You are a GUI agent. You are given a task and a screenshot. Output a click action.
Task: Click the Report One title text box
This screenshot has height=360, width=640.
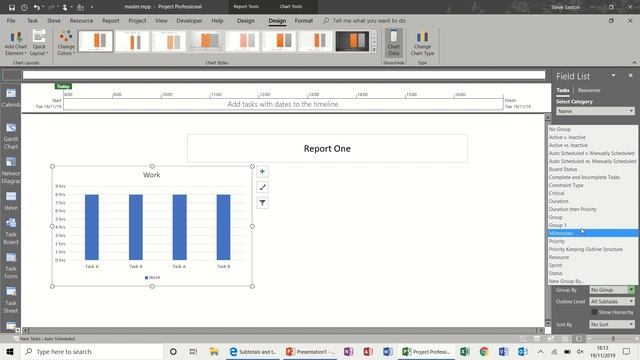[x=327, y=149]
